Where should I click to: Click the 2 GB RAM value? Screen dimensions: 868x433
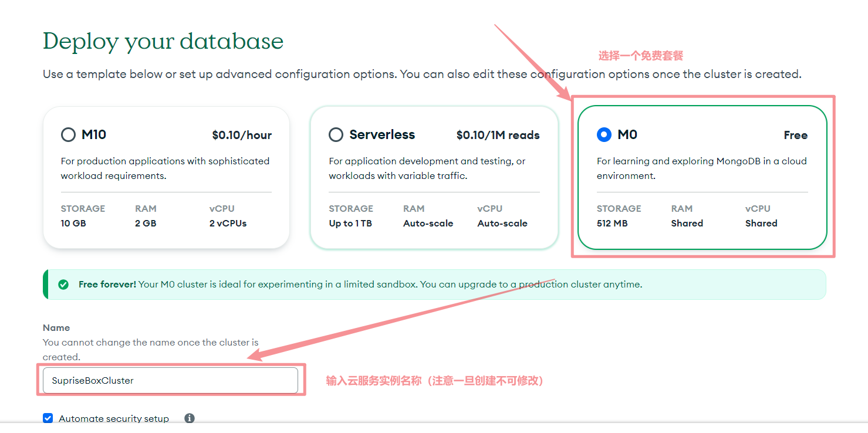(x=146, y=224)
